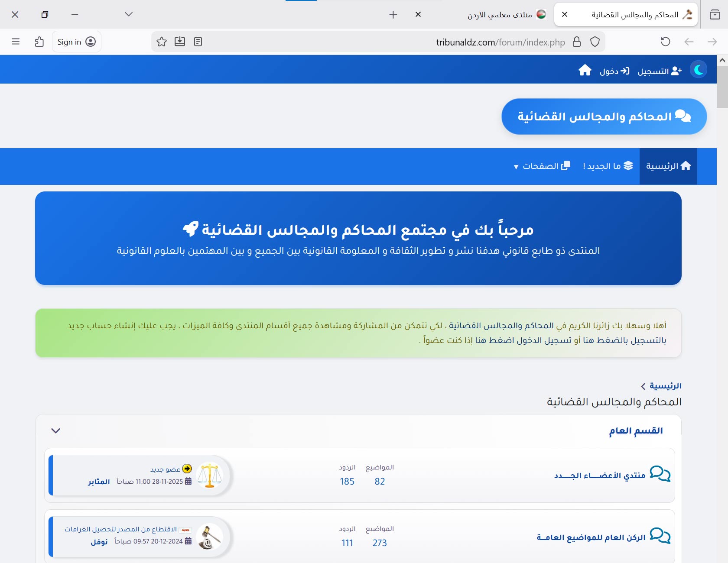The height and width of the screenshot is (563, 728).
Task: Open the الرئيسية breadcrumb link
Action: tap(666, 386)
